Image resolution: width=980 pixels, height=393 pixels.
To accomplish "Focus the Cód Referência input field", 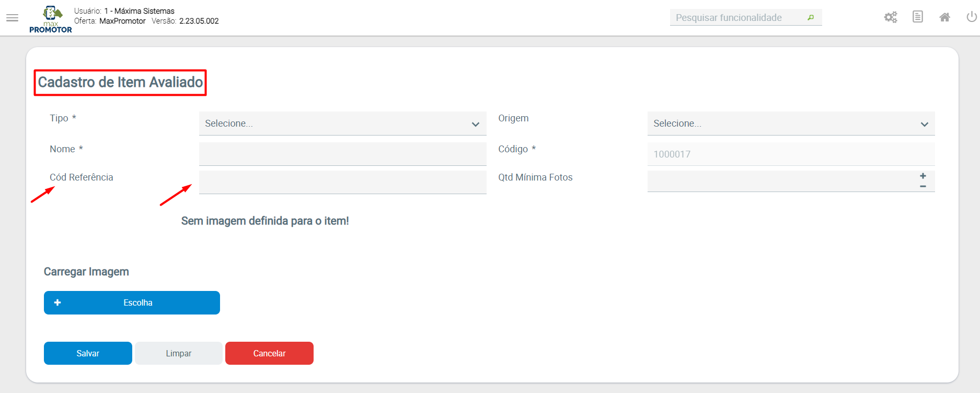I will click(343, 182).
